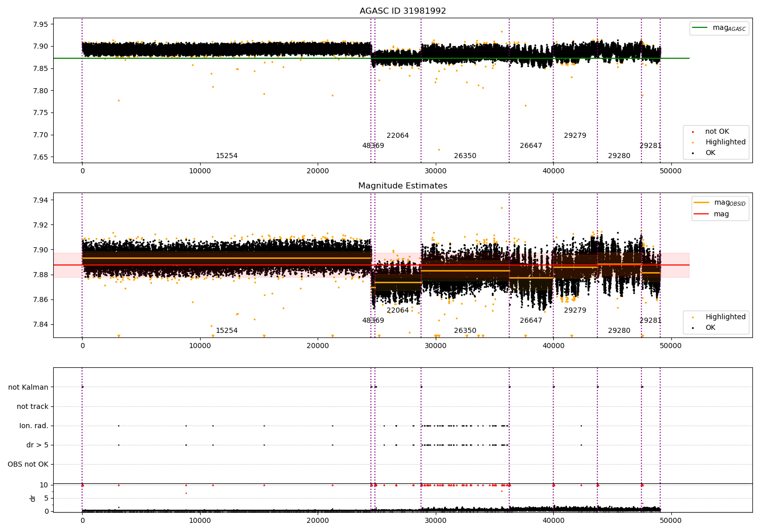Click the 7.65 y-axis tick label
This screenshot has width=760, height=532.
point(41,158)
